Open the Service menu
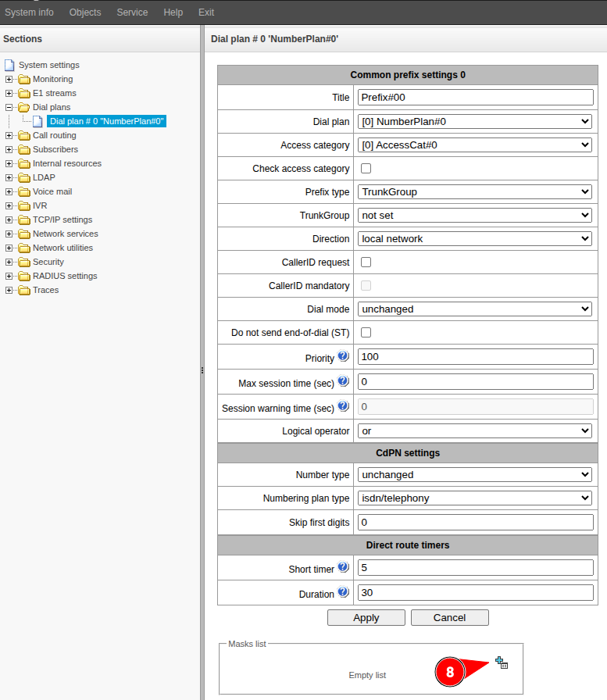Screen dimensions: 607x700 pyautogui.click(x=132, y=12)
